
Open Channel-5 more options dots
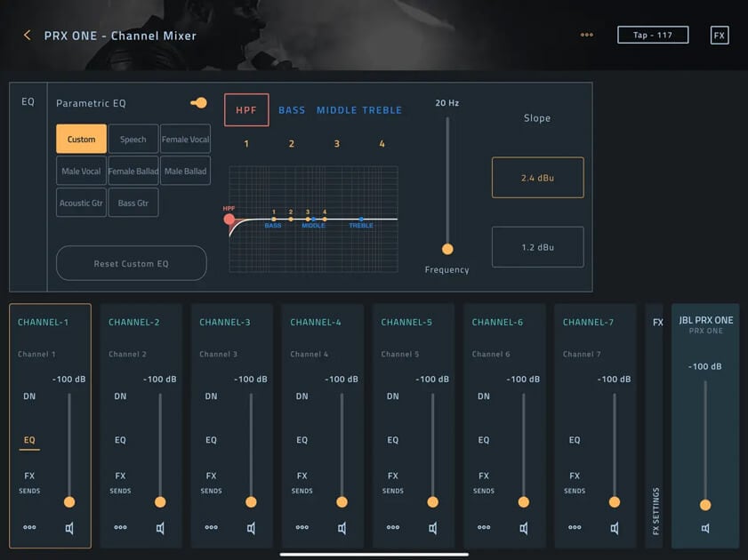[393, 527]
